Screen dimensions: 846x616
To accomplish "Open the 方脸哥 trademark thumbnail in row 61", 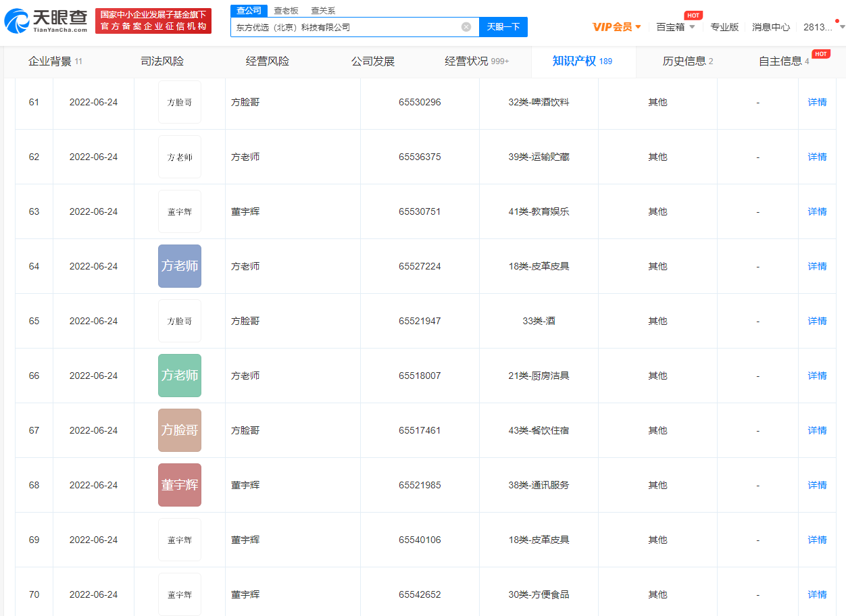I will pyautogui.click(x=180, y=102).
